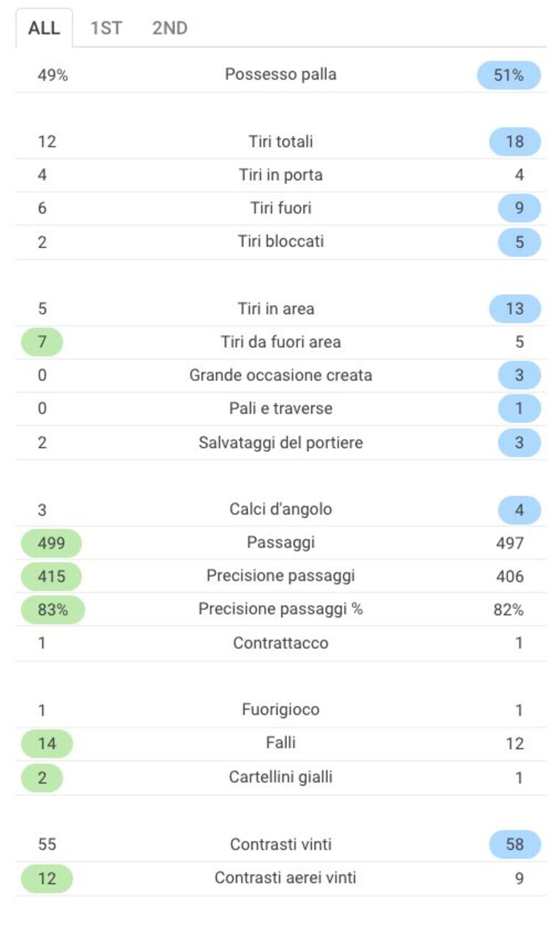
Task: Click the green 499 Passaggi badge
Action: pos(51,543)
